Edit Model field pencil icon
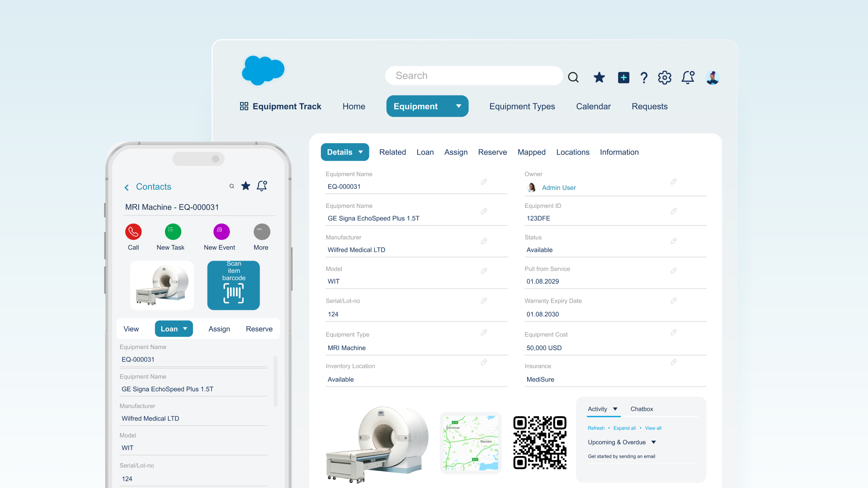The width and height of the screenshot is (868, 488). click(x=484, y=271)
